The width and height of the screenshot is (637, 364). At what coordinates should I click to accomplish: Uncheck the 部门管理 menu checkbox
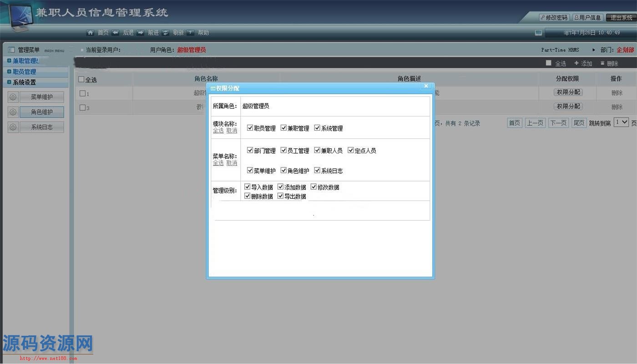250,150
